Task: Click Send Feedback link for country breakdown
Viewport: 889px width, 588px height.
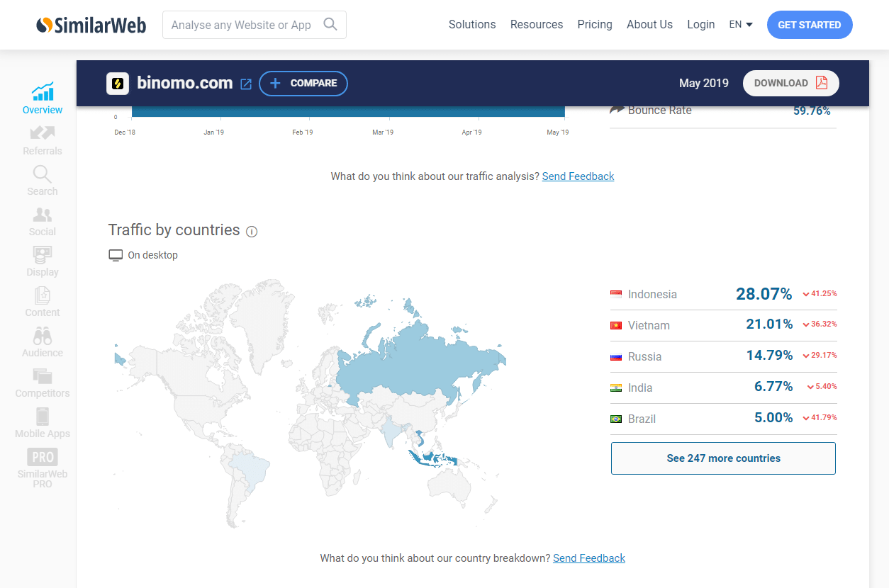Action: point(589,558)
